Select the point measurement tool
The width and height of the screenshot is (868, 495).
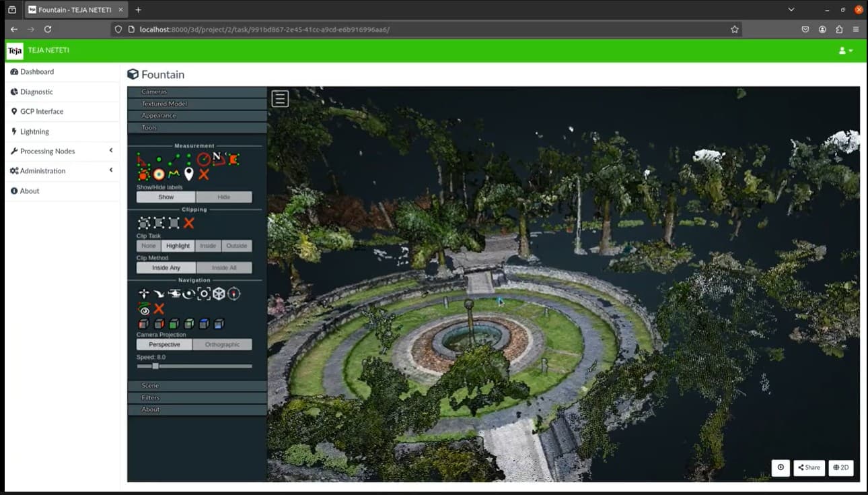tap(159, 159)
